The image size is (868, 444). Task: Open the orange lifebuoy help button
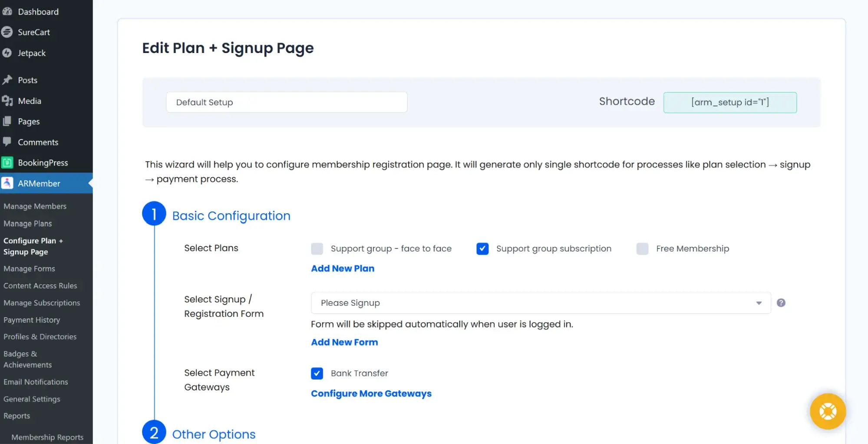click(828, 411)
